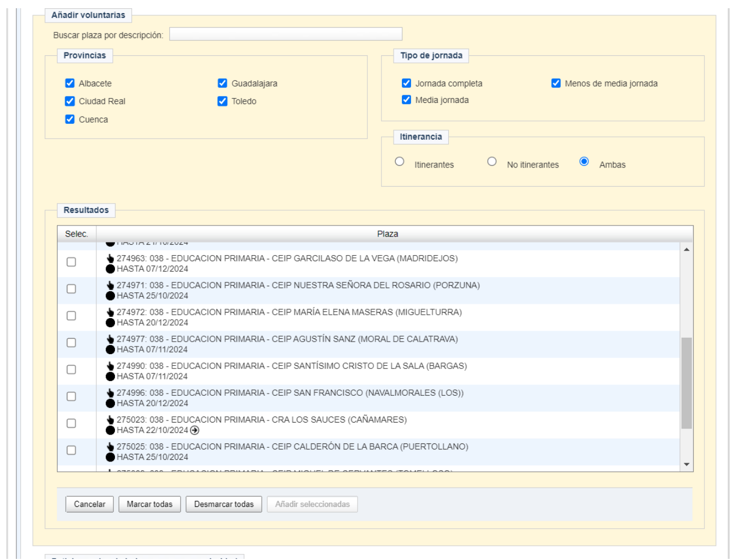Select the CRA Los Sauces checkbox

pos(71,423)
